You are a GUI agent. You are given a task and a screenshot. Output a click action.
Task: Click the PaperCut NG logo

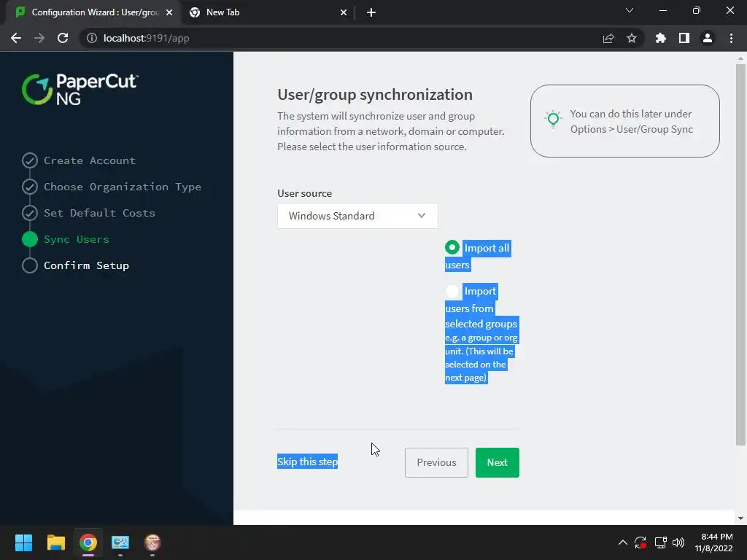(x=80, y=89)
